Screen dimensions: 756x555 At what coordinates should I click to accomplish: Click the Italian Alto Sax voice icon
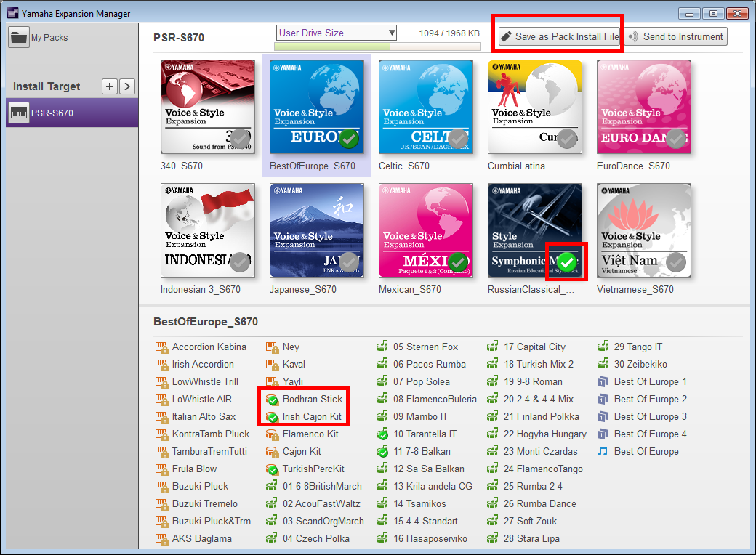[x=161, y=416]
